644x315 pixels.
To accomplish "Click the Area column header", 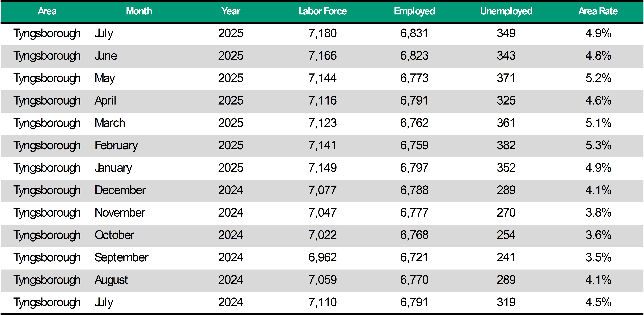I will [x=47, y=11].
